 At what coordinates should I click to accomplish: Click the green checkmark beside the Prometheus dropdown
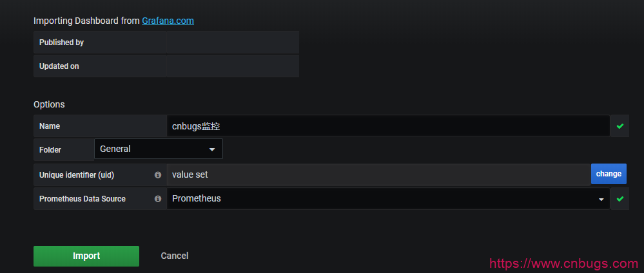(x=620, y=199)
